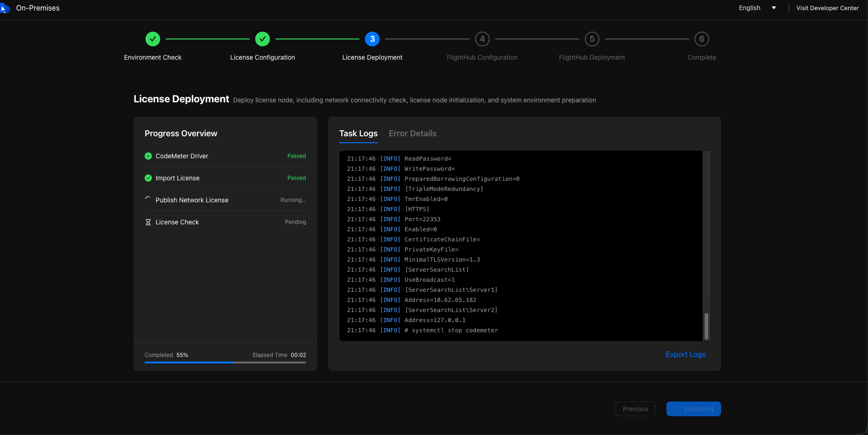Click the Environment Check completed checkmark icon
Screen dimensions: 868x435
click(153, 39)
